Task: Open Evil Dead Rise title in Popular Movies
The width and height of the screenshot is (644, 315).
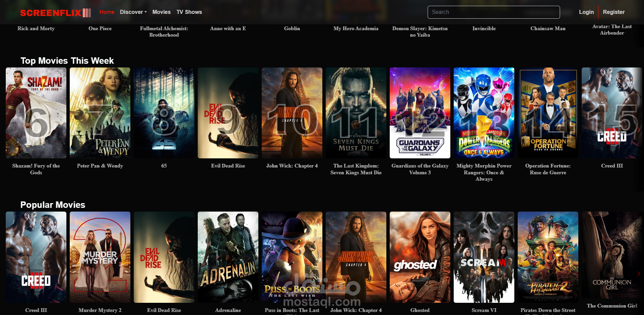Action: tap(164, 310)
